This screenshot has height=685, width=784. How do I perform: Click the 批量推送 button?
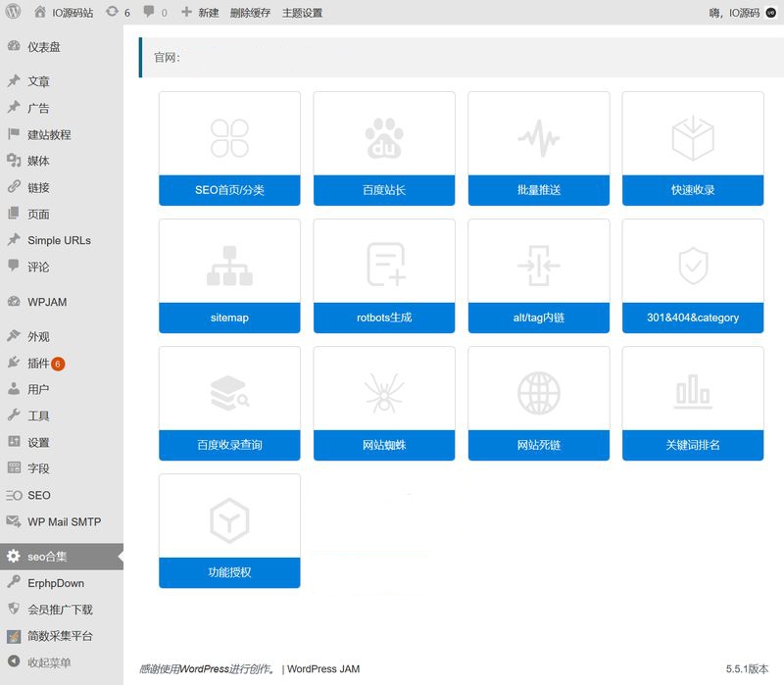pos(538,190)
